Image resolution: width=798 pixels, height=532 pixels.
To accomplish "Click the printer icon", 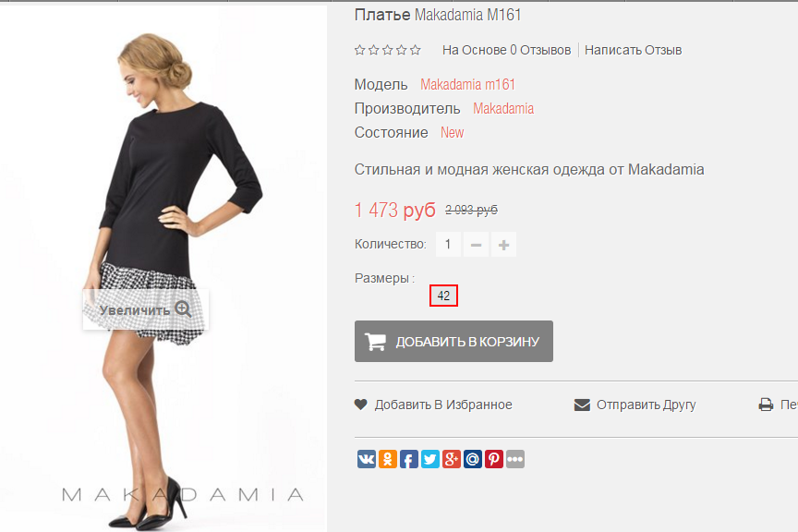I will (x=766, y=405).
